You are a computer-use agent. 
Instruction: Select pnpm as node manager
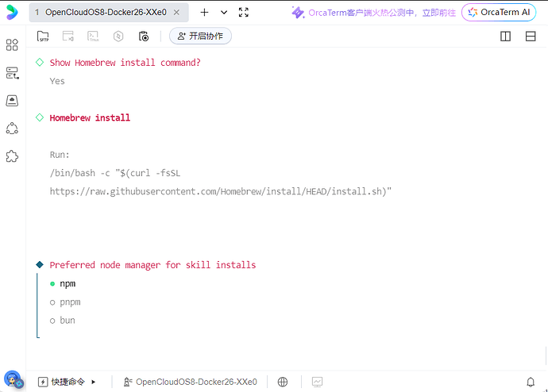tap(65, 302)
